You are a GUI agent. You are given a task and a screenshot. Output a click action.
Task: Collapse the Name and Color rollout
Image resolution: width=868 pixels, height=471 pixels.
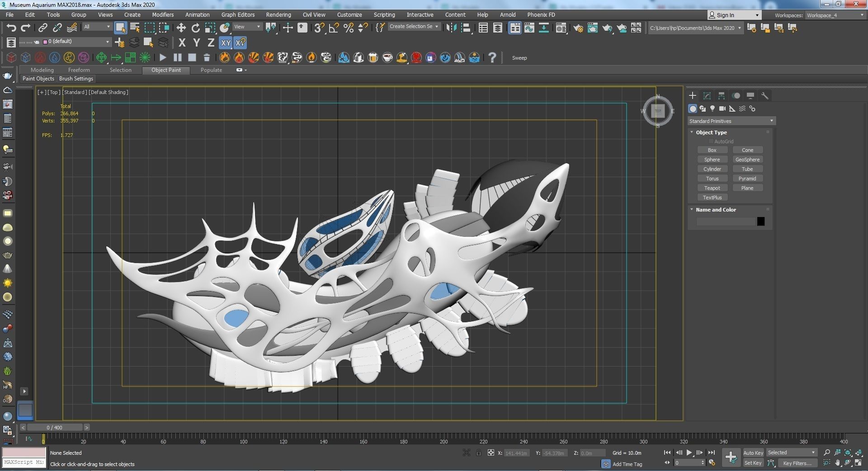(x=692, y=210)
